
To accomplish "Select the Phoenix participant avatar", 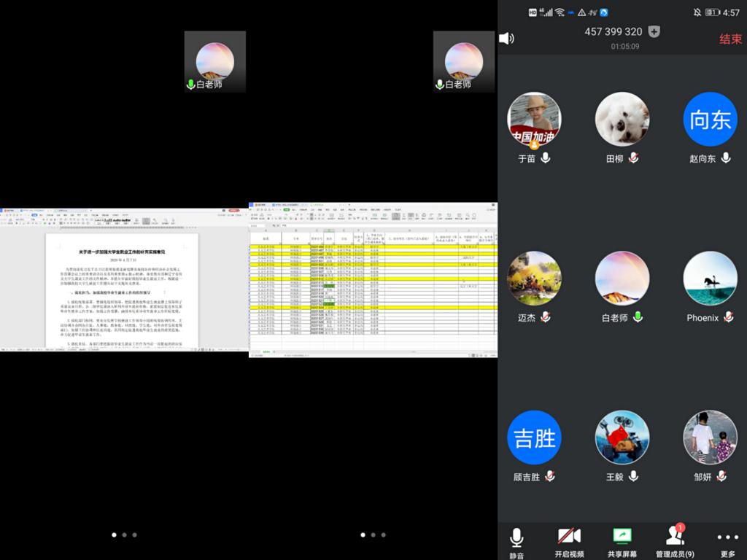I will pyautogui.click(x=710, y=279).
